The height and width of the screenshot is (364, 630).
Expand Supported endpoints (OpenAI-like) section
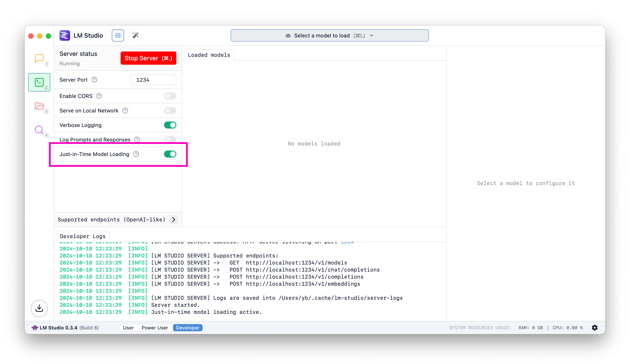coord(173,219)
